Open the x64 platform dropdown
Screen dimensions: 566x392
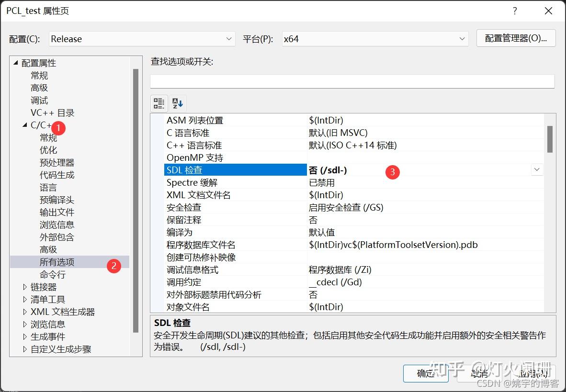click(x=462, y=39)
